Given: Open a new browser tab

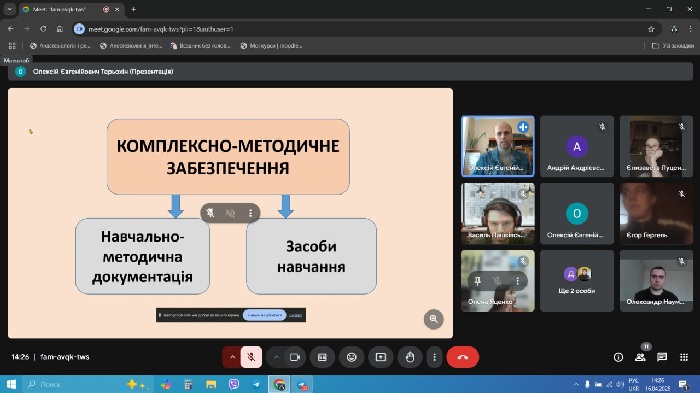Looking at the screenshot, I should (x=133, y=9).
